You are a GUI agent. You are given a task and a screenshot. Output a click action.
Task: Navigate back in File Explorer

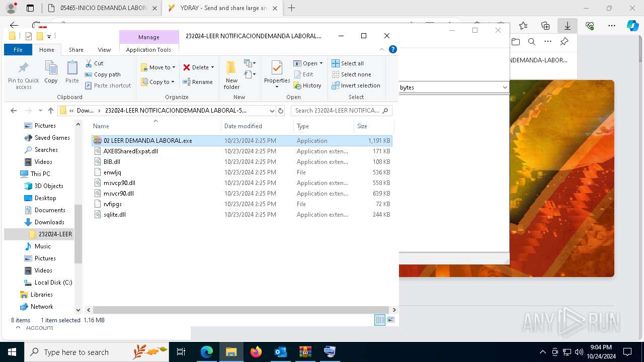click(x=14, y=111)
